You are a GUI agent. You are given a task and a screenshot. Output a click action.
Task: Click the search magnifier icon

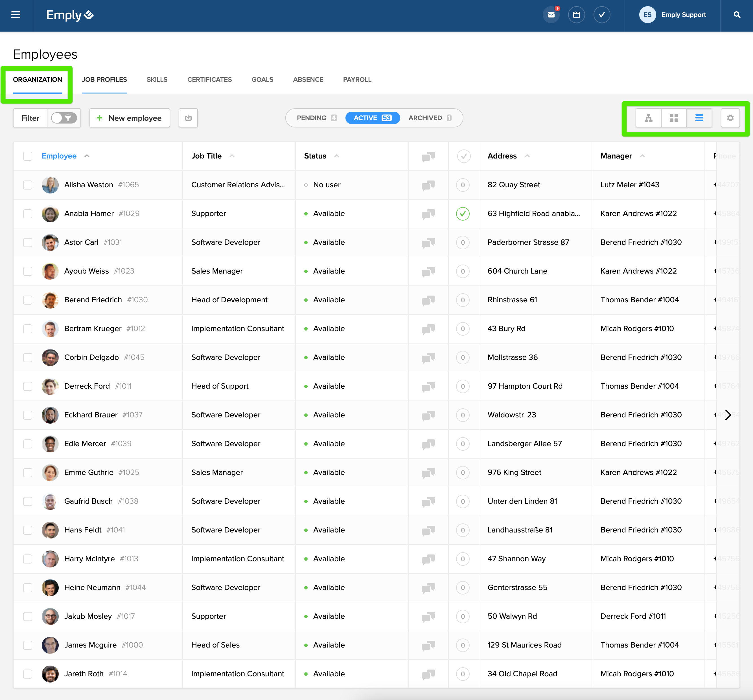tap(736, 15)
